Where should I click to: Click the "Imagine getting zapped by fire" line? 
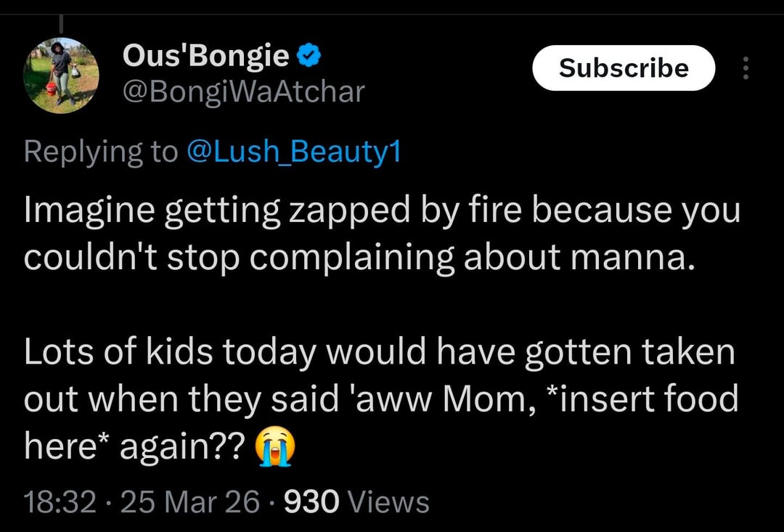[382, 211]
